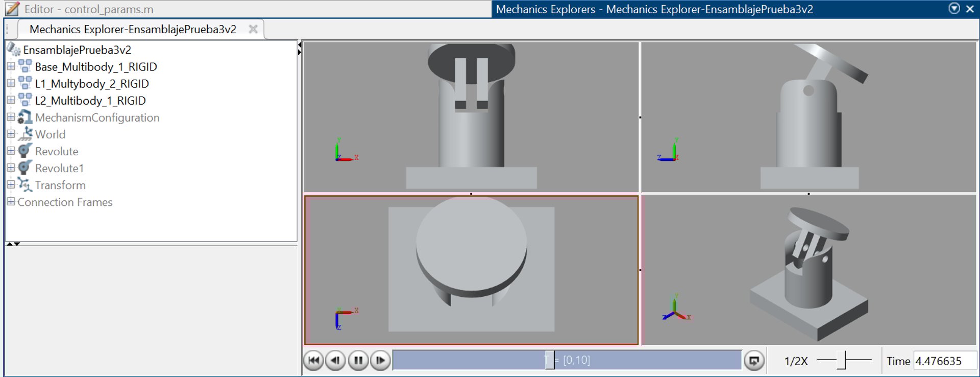Click the World frame icon
980x377 pixels.
pos(24,134)
